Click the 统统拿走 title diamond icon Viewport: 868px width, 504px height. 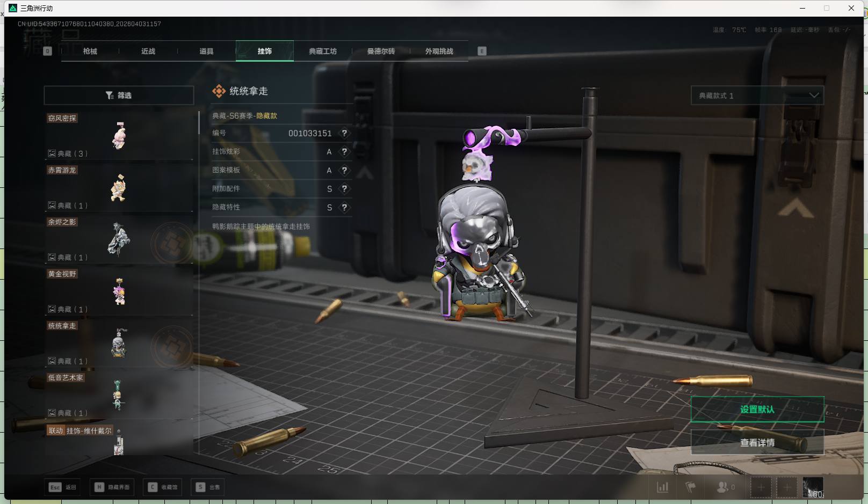(x=219, y=91)
